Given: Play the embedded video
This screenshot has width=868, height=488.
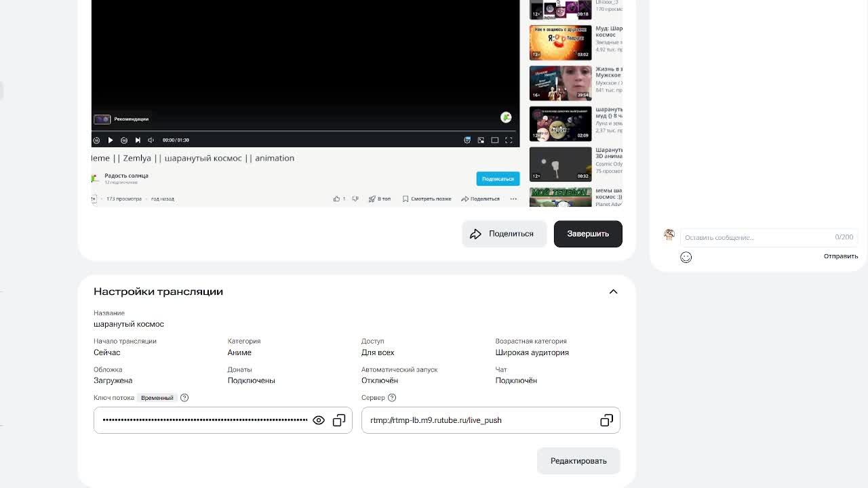Looking at the screenshot, I should [111, 140].
